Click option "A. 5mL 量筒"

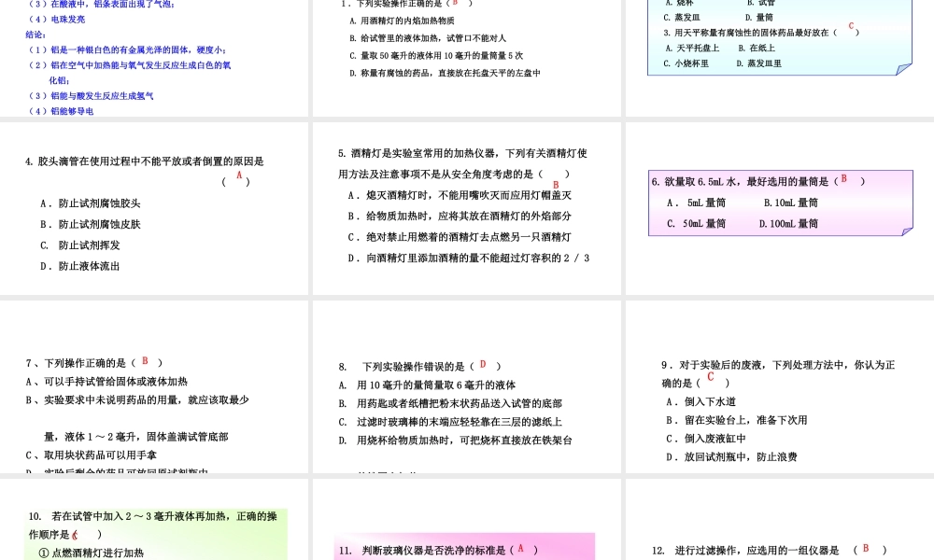(697, 203)
